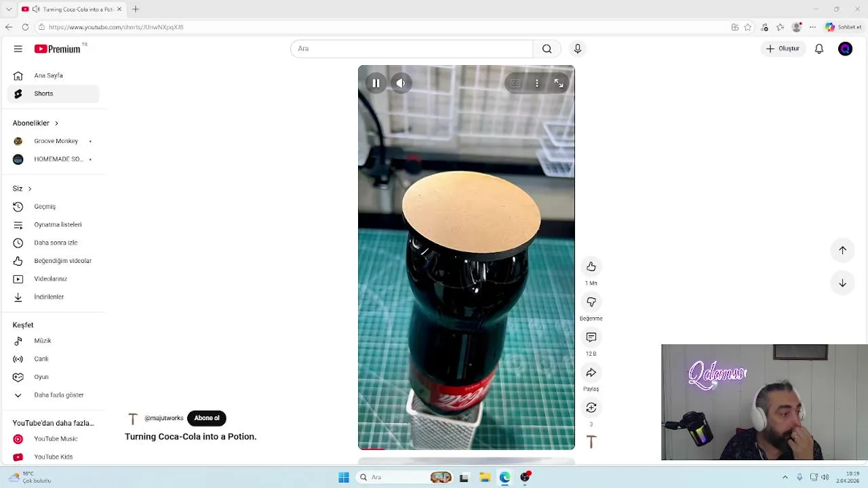
Task: Open Oynatma listeleri
Action: [53, 224]
